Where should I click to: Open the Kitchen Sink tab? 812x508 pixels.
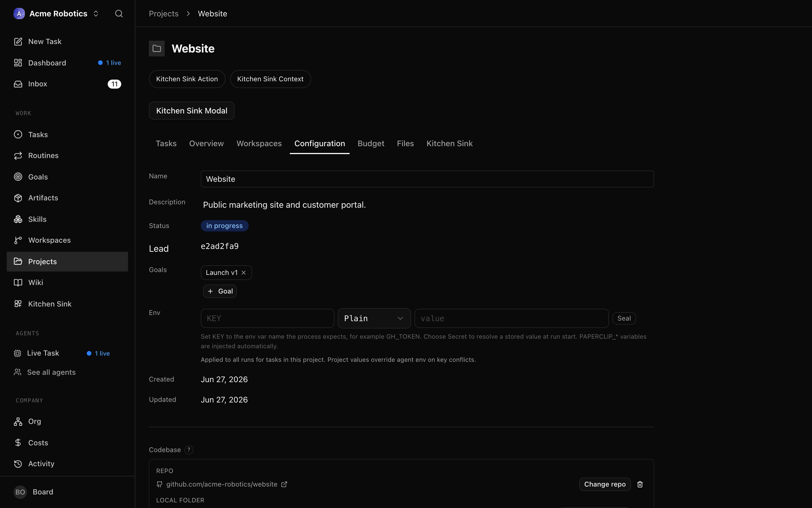(449, 143)
